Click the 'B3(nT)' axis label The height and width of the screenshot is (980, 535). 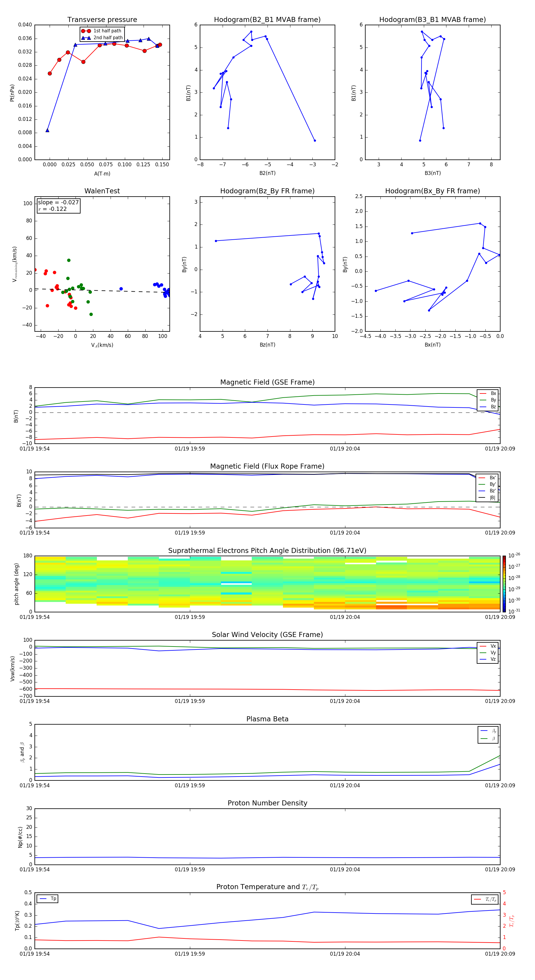[x=432, y=173]
